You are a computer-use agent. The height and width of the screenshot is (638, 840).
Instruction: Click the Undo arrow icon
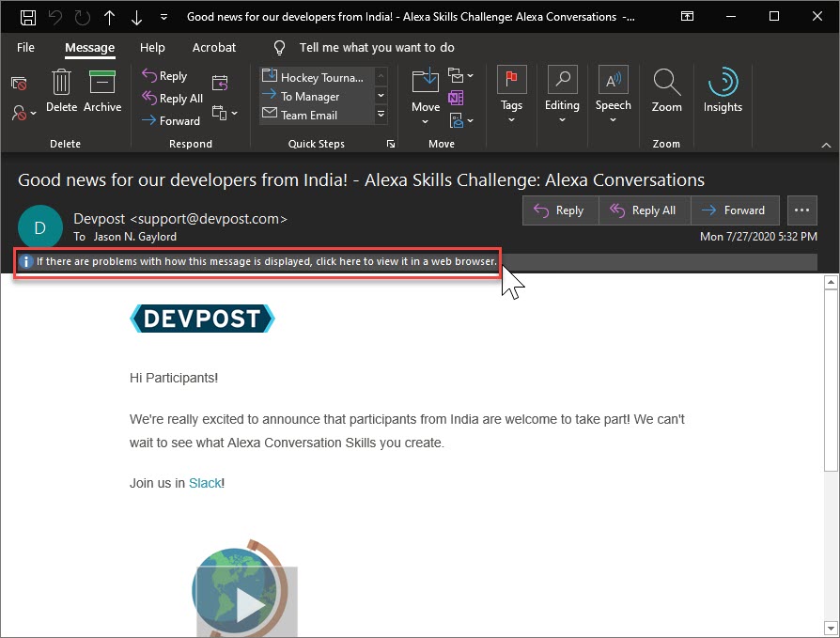click(x=55, y=17)
